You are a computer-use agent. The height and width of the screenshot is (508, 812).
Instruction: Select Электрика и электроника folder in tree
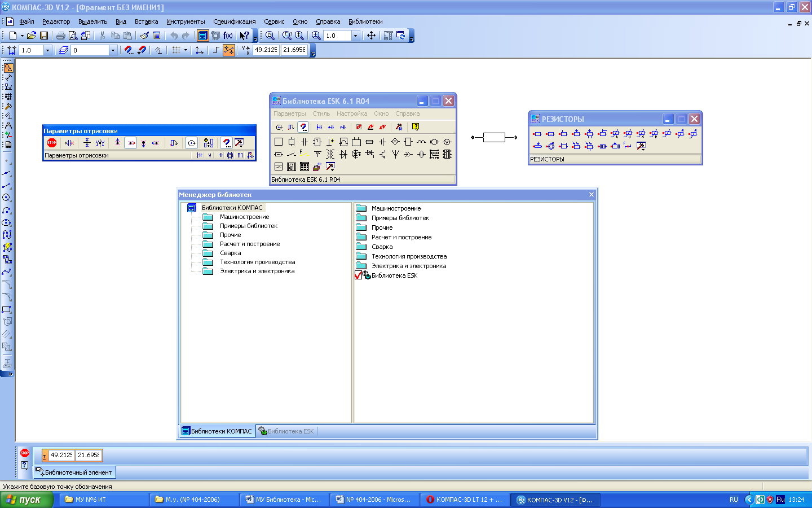[257, 271]
